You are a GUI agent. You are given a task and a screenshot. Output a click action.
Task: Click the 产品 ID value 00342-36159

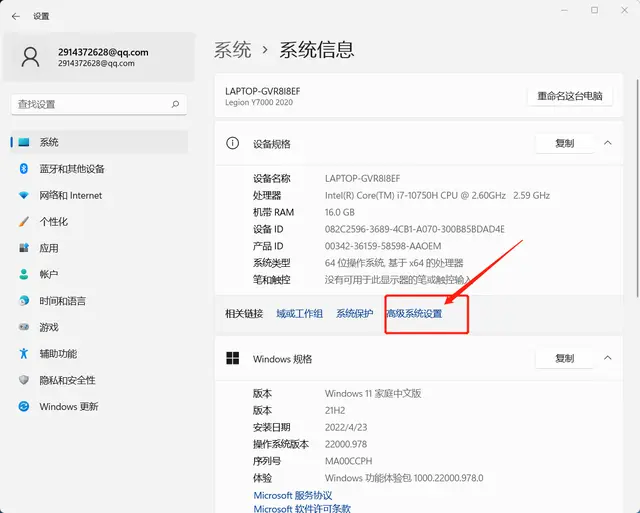383,246
